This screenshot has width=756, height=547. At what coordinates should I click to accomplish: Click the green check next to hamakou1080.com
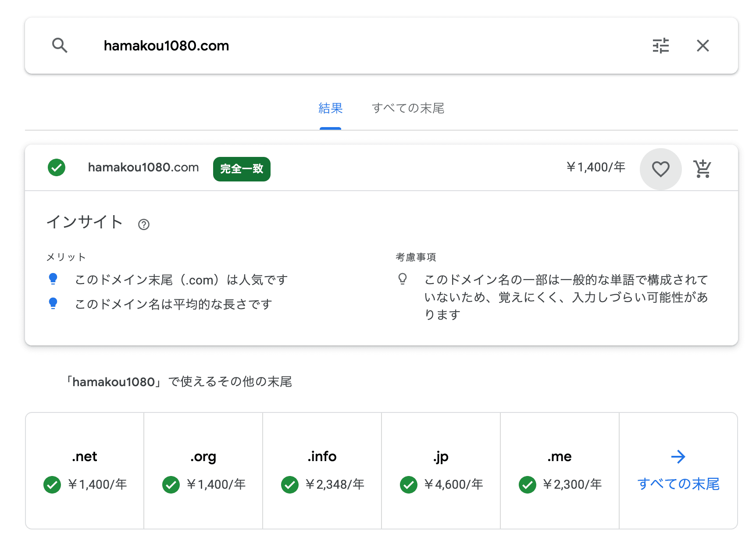coord(57,167)
